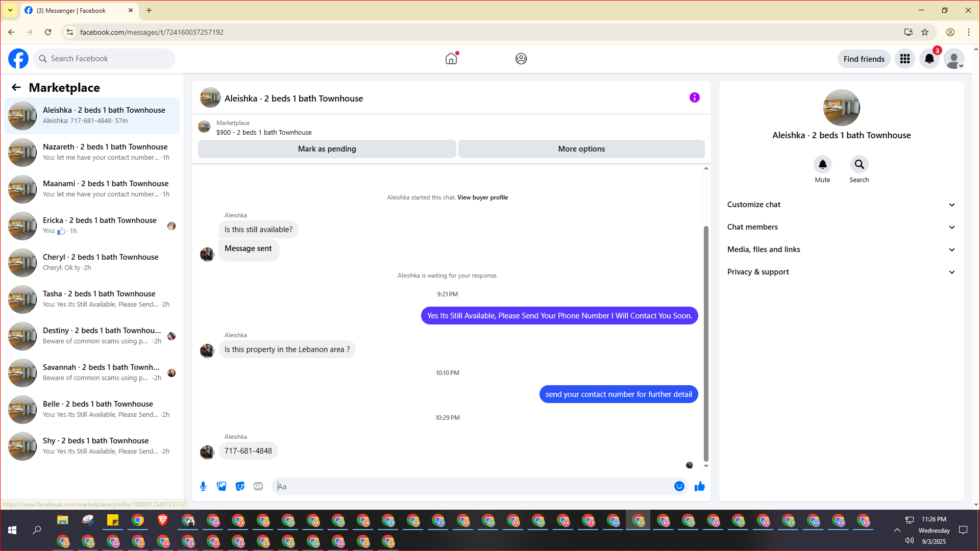
Task: Launch Brave browser from the taskbar
Action: click(163, 520)
